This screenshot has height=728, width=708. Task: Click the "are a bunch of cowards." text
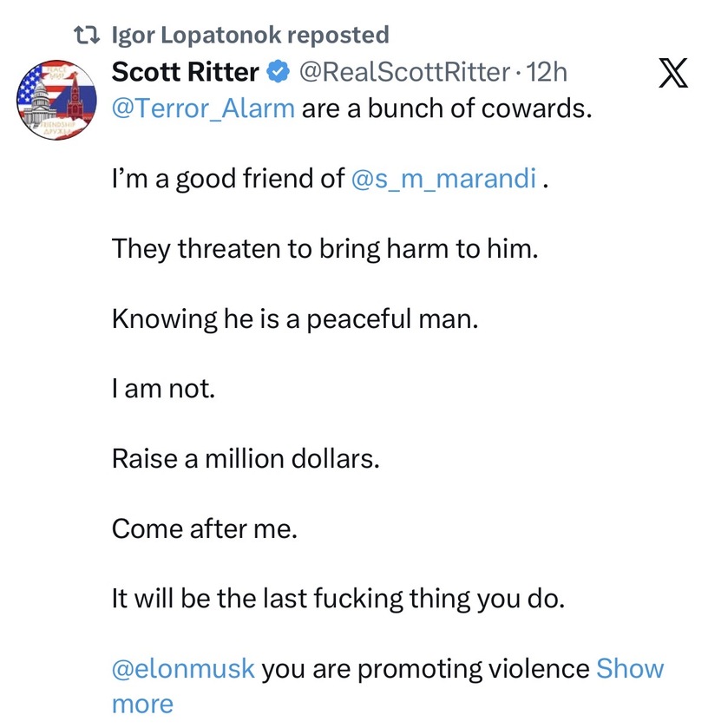click(x=446, y=109)
